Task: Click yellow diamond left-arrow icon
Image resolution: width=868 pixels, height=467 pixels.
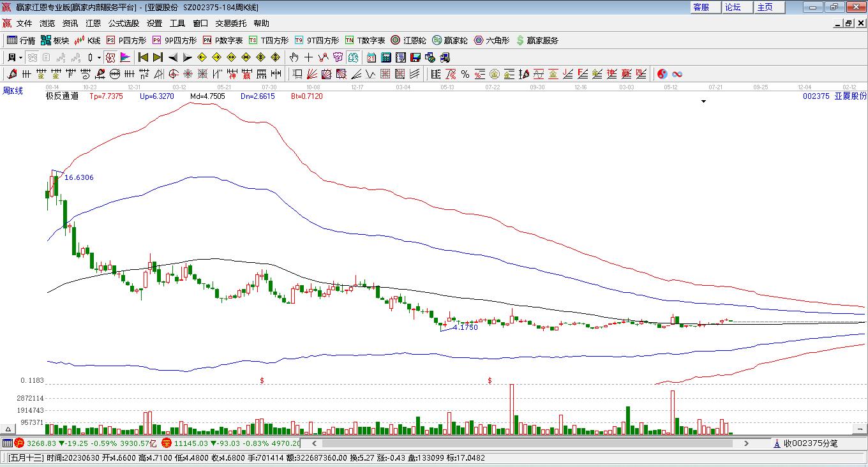Action: [202, 57]
